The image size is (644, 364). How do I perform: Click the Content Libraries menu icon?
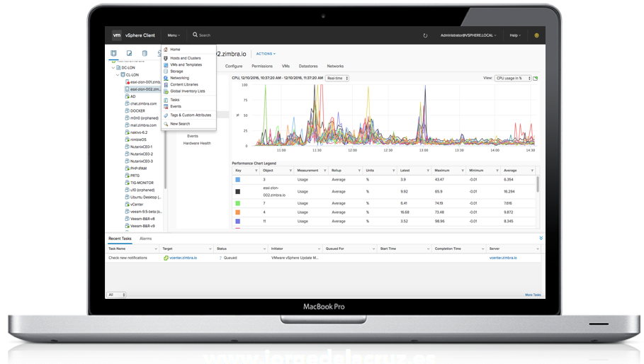(166, 84)
